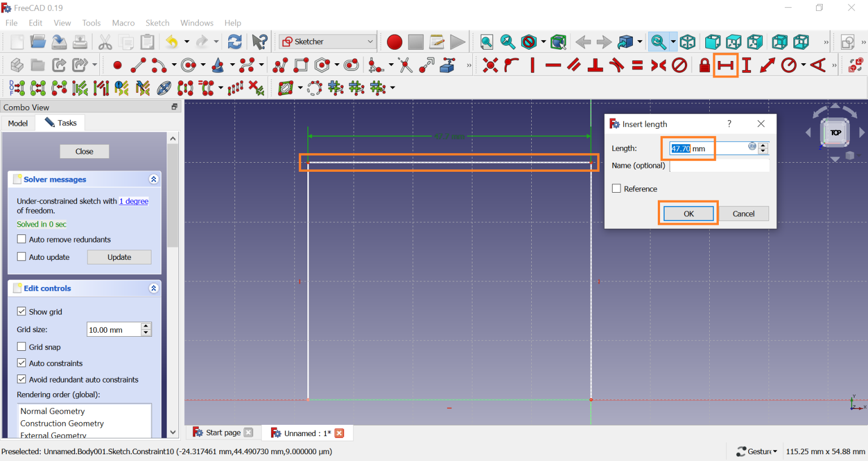Click the trim edge tool
The height and width of the screenshot is (461, 868).
[405, 66]
